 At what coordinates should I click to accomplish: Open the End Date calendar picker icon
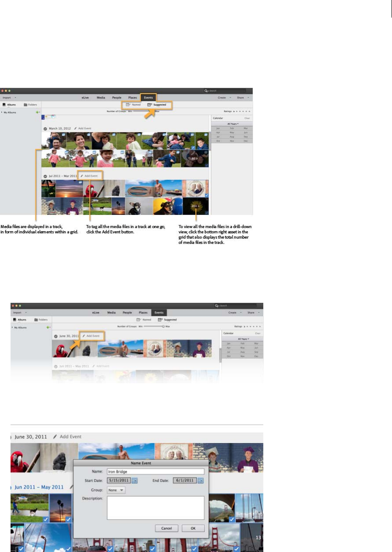pos(200,480)
